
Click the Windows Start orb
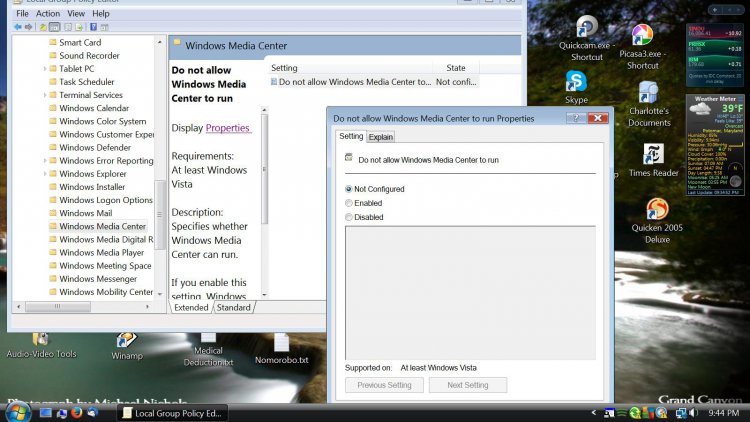tap(18, 412)
